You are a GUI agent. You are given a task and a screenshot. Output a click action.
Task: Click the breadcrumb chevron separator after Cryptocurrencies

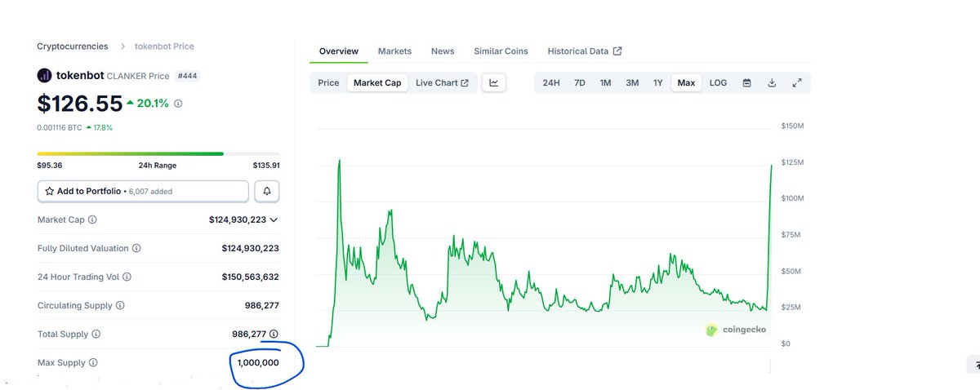pos(122,47)
